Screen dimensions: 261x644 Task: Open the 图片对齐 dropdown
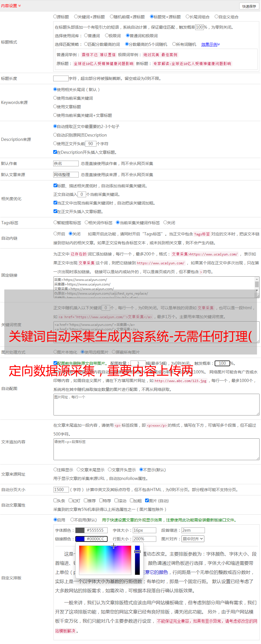[193, 539]
